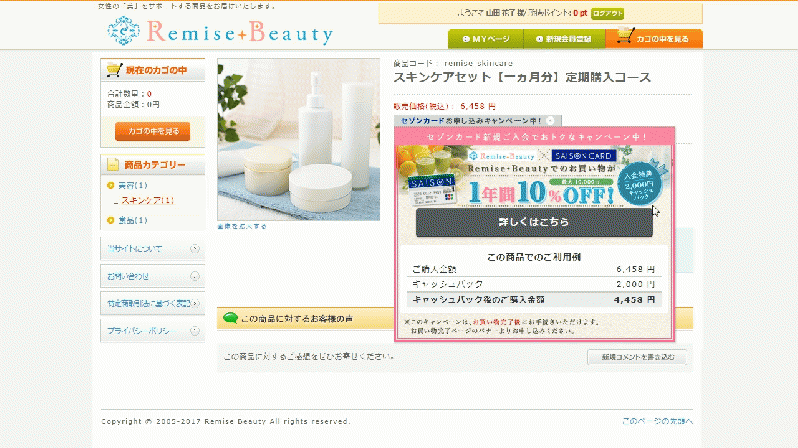Viewport: 798px width, 448px height.
Task: Expand 当サイトについて sidebar arrow
Action: (x=194, y=248)
